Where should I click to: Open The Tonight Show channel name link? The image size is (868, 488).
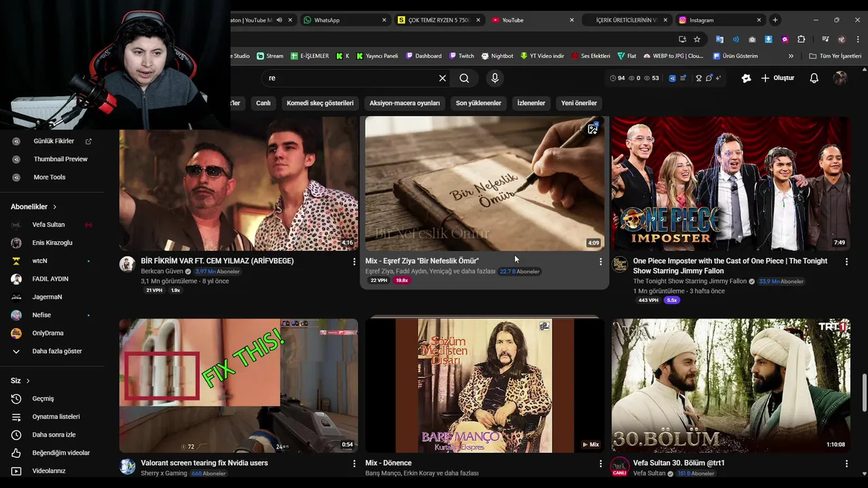pyautogui.click(x=690, y=281)
